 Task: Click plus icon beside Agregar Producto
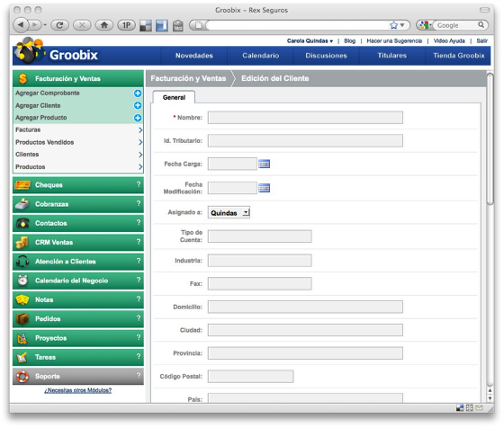click(x=138, y=118)
